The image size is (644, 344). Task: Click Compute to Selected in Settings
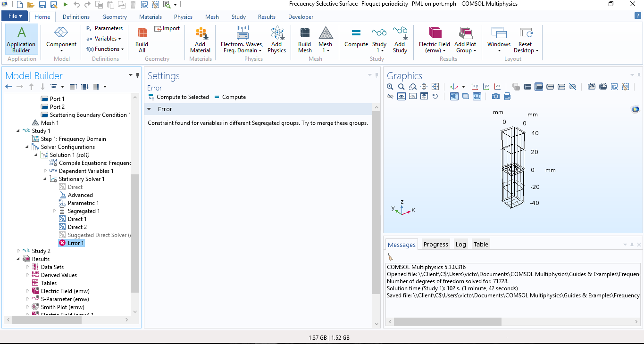(178, 97)
